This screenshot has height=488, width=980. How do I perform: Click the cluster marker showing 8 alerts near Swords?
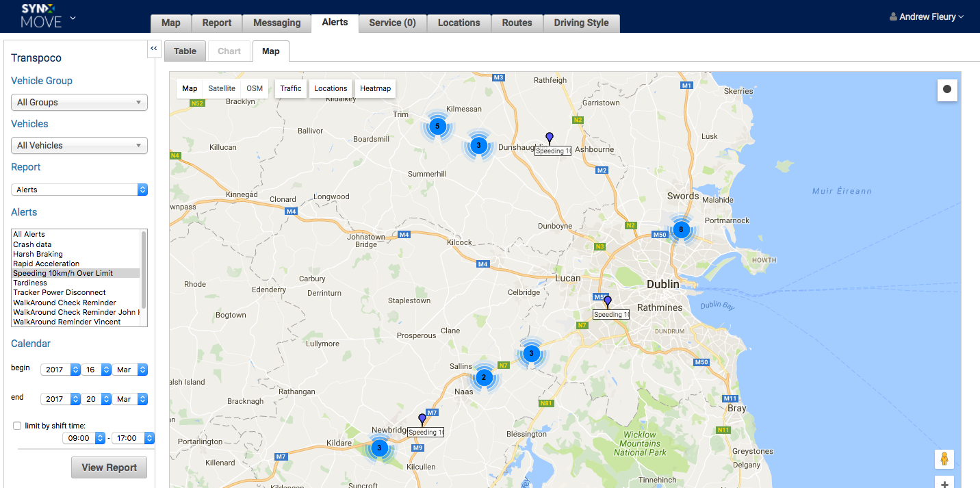680,230
